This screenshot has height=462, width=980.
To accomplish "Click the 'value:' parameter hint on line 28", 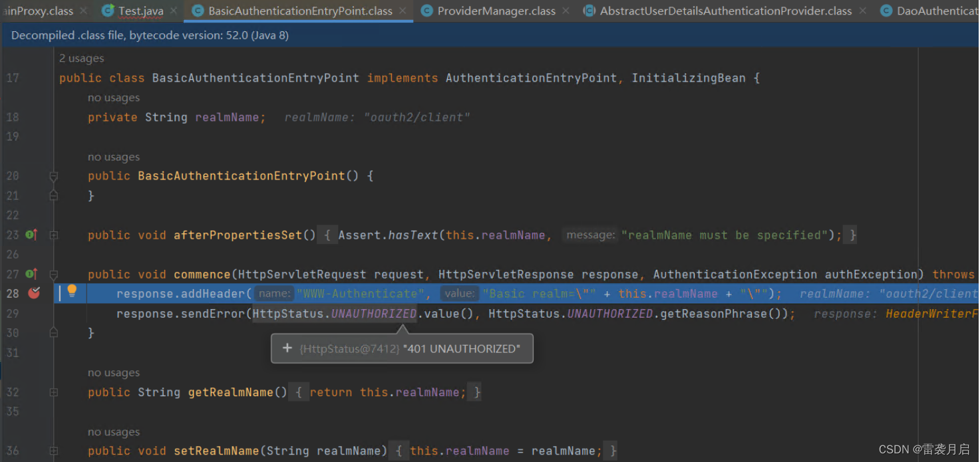I will click(459, 294).
